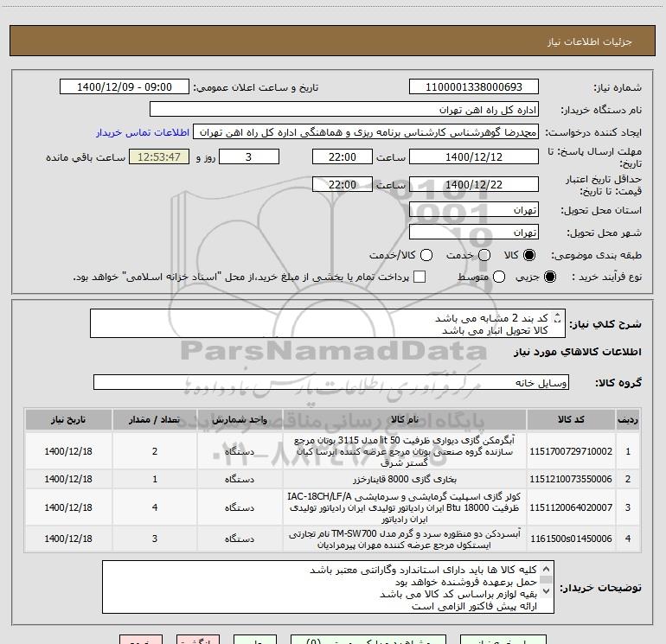Click the price validity date 1400/12/22
The height and width of the screenshot is (644, 666).
pos(474,184)
